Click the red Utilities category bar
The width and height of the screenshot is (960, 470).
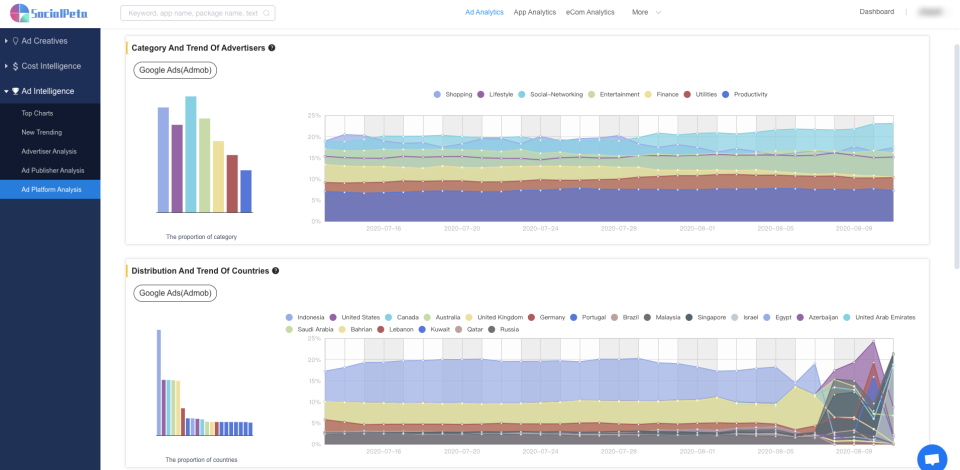(232, 184)
